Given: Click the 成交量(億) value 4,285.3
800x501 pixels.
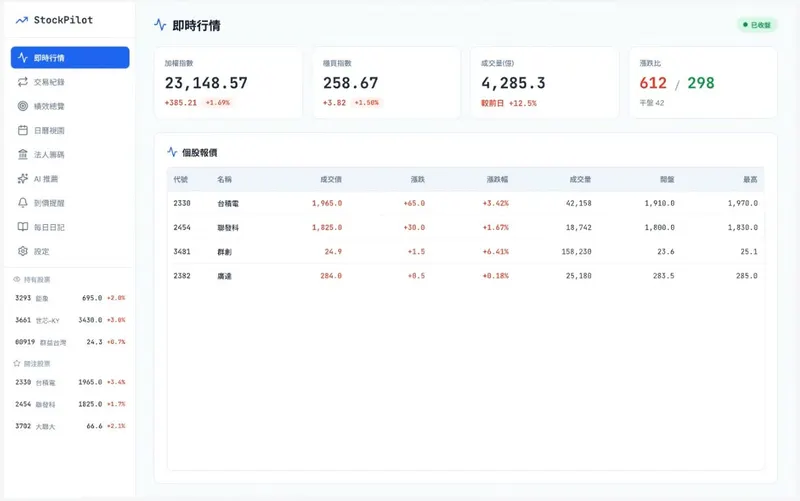Looking at the screenshot, I should point(513,83).
